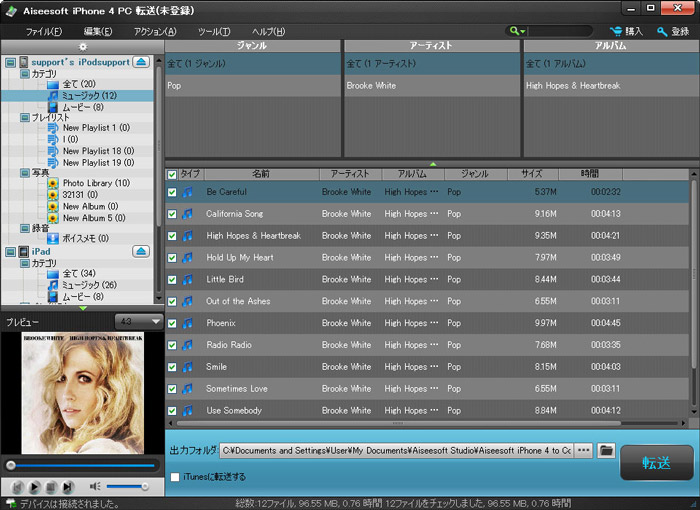Click the iPad music category icon
This screenshot has height=510, width=700.
pos(53,285)
